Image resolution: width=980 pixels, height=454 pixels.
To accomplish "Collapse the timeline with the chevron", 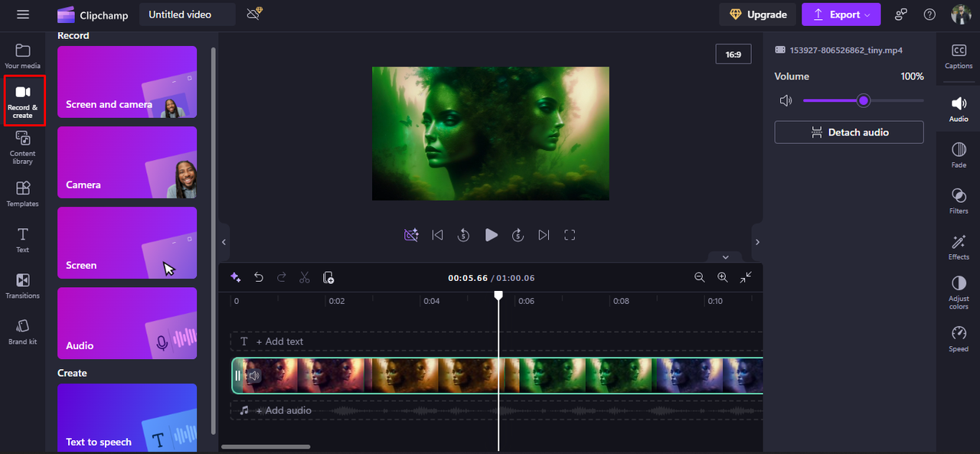I will (x=726, y=257).
